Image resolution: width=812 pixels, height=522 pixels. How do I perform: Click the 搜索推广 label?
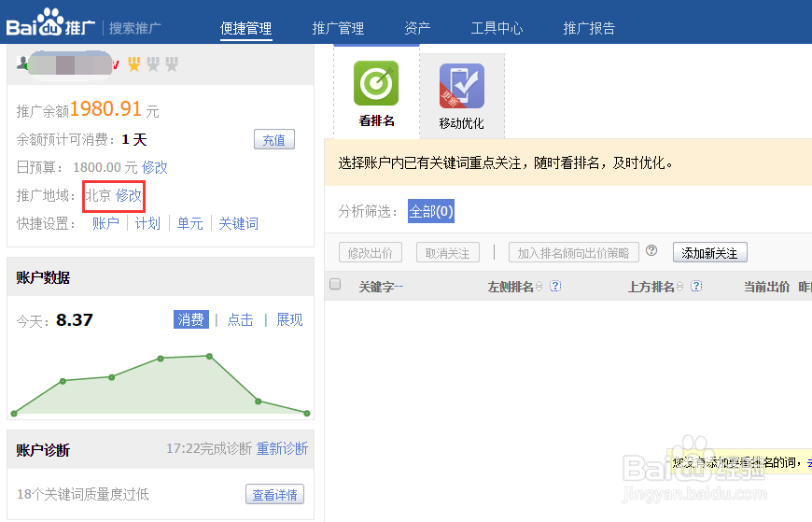(x=134, y=28)
